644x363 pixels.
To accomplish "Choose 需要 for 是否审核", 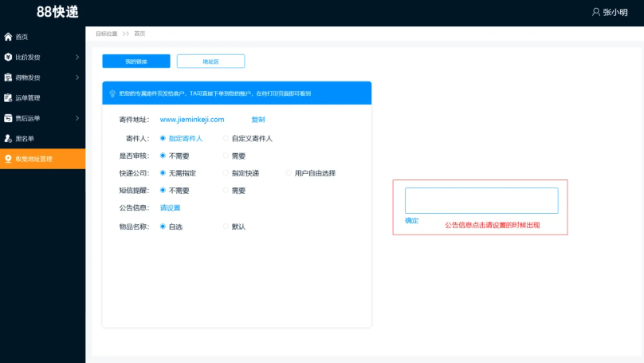I will click(226, 156).
